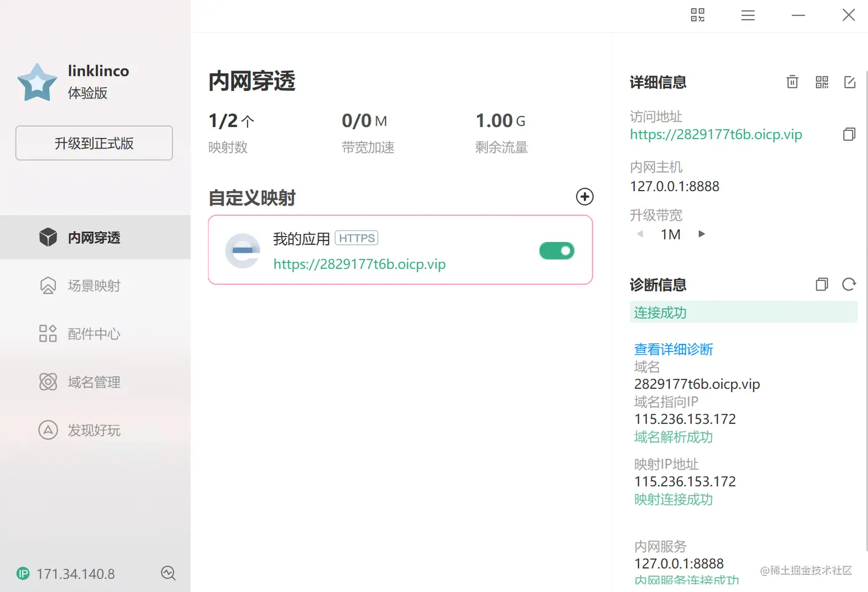Click the star avatar of linklinco
This screenshot has height=592, width=868.
coord(37,82)
